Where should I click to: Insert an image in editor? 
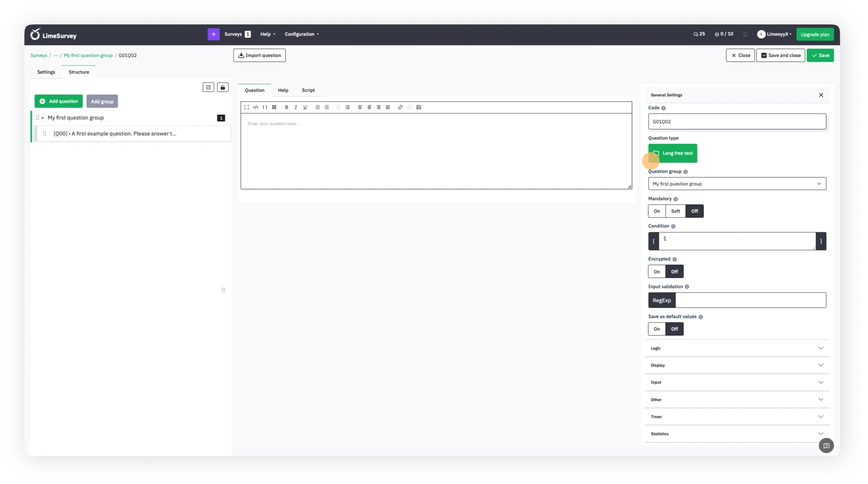click(419, 107)
